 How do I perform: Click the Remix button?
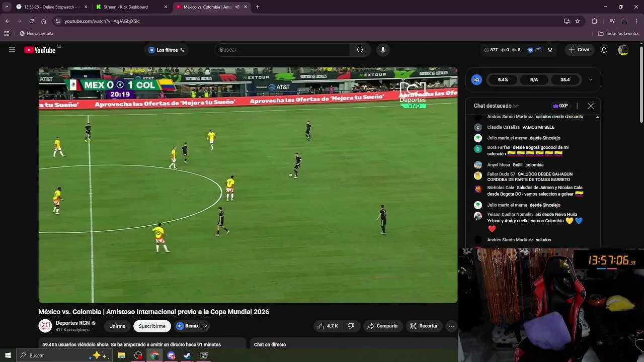coord(188,326)
